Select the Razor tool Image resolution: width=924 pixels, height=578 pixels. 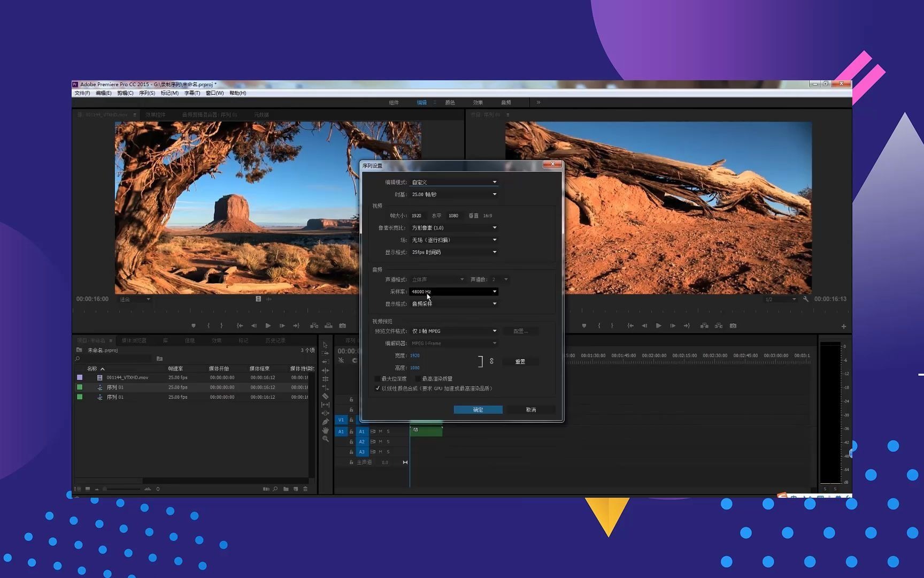(325, 396)
